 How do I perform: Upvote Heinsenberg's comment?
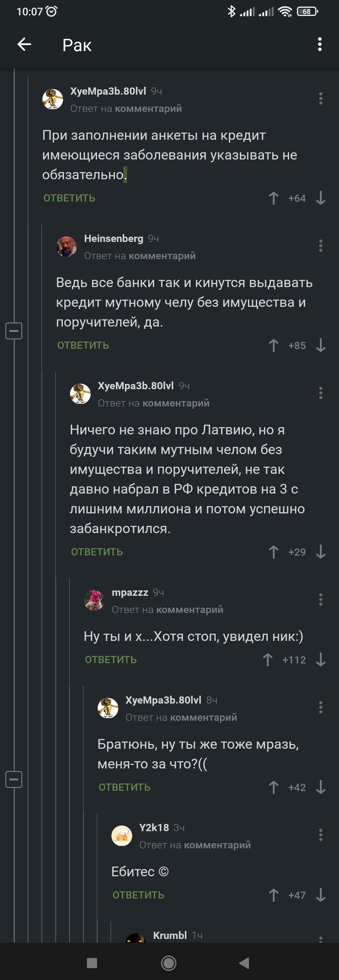(273, 345)
